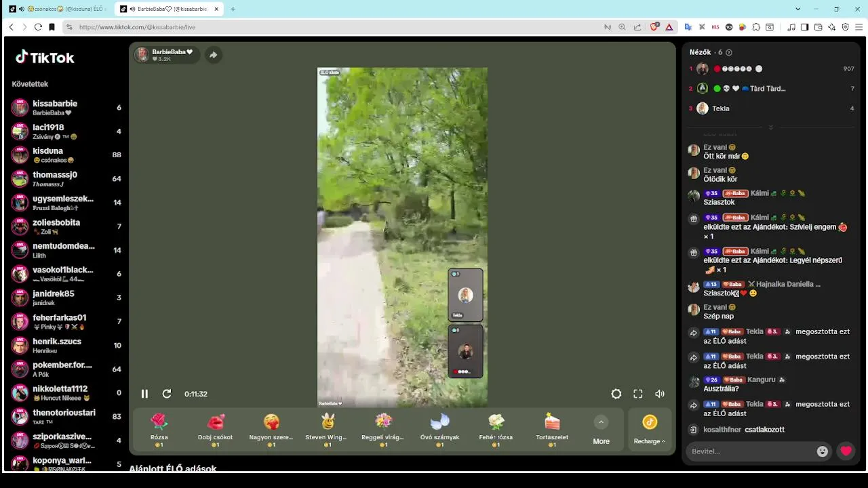Open janidrek85 in followed list
Screen dimensions: 868x488
click(67, 298)
